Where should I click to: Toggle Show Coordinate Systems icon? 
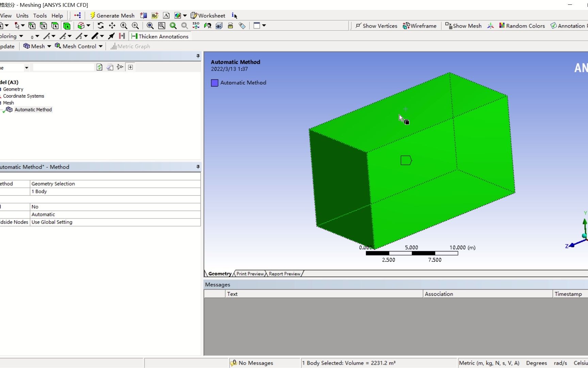tap(490, 26)
